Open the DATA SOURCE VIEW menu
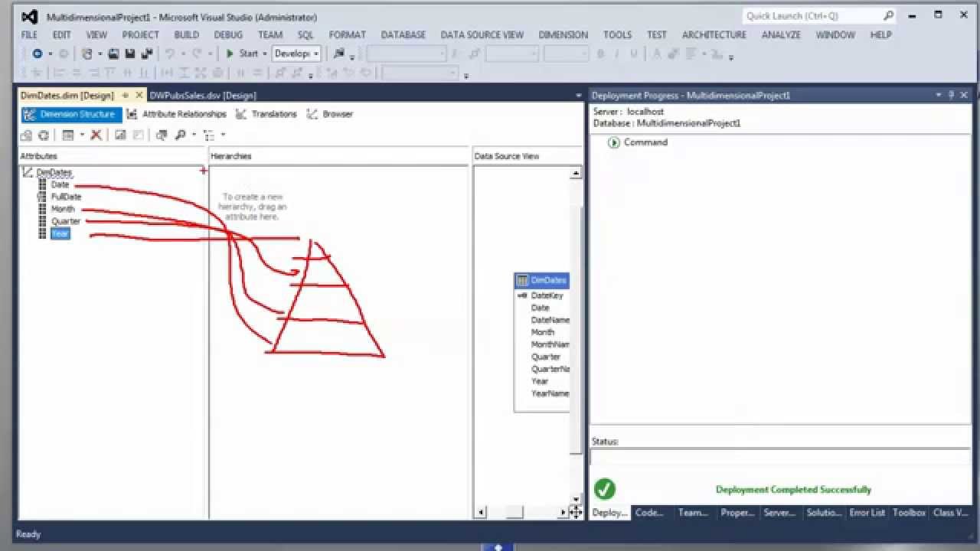Screen dimensions: 980x551 pyautogui.click(x=482, y=34)
